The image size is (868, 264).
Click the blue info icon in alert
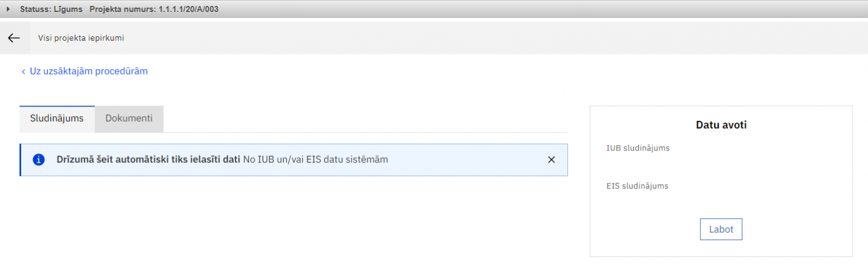pyautogui.click(x=39, y=160)
